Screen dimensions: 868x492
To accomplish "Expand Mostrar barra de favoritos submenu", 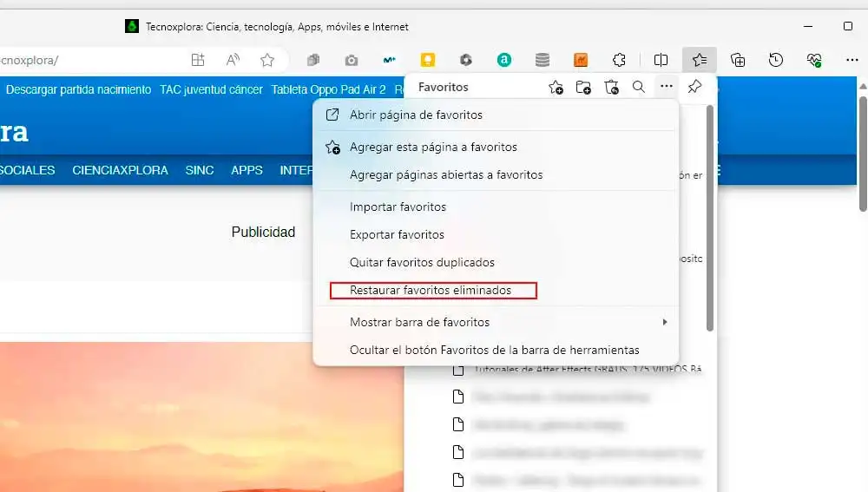I will pyautogui.click(x=496, y=322).
